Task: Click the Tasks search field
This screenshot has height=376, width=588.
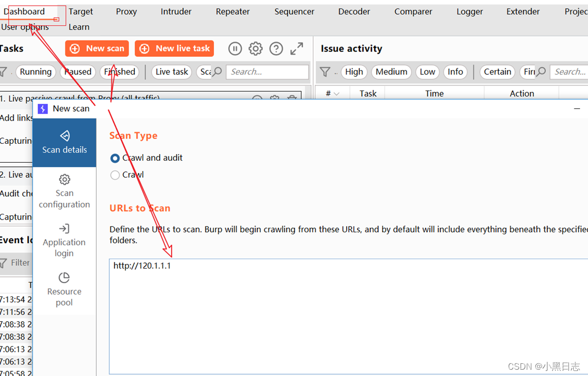Action: coord(267,72)
